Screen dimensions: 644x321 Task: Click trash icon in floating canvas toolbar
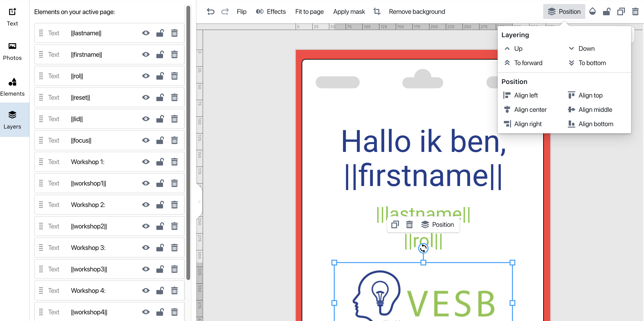pos(409,225)
